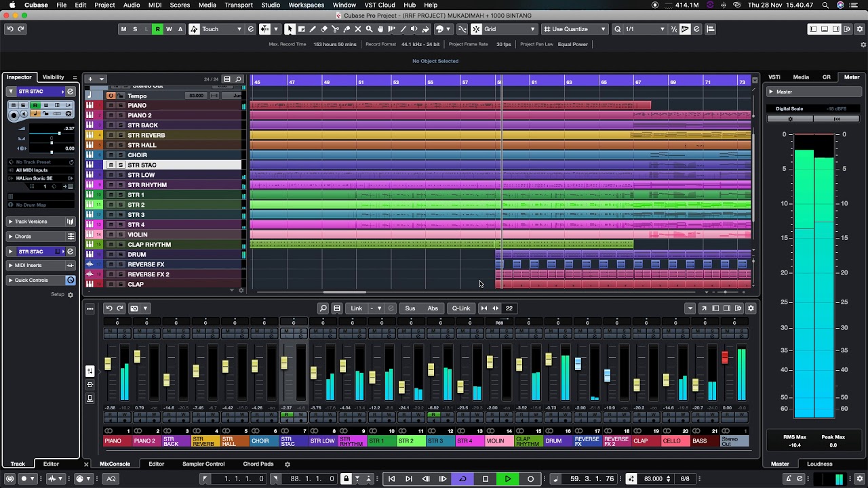Expand the Quick Controls inspector section
Viewport: 868px width, 488px height.
point(11,281)
